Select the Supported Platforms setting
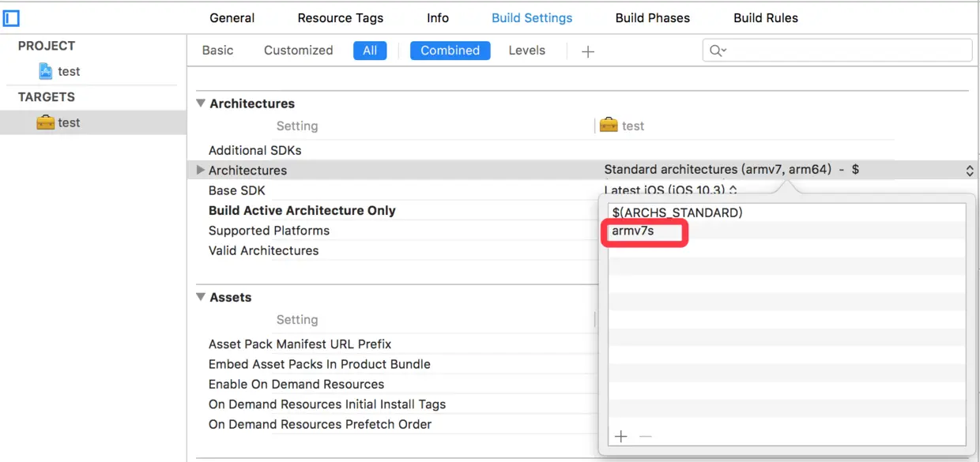This screenshot has width=980, height=462. pos(269,231)
